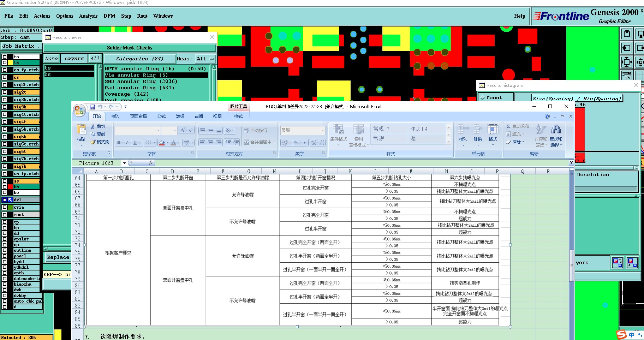Switch to the 视图 ribbon tab

(x=217, y=117)
